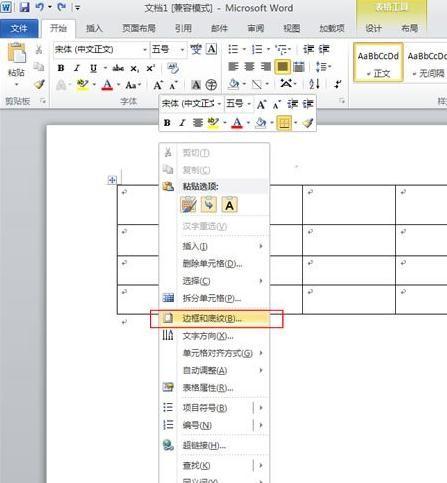The width and height of the screenshot is (447, 483).
Task: Click 超链接(H) in context menu
Action: coord(214,445)
